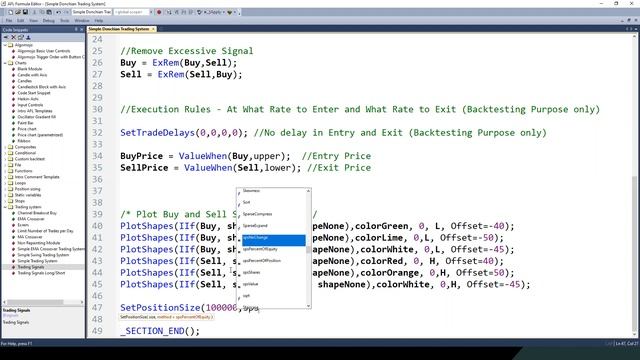
Task: Expand the Composites folder
Action: click(5, 147)
